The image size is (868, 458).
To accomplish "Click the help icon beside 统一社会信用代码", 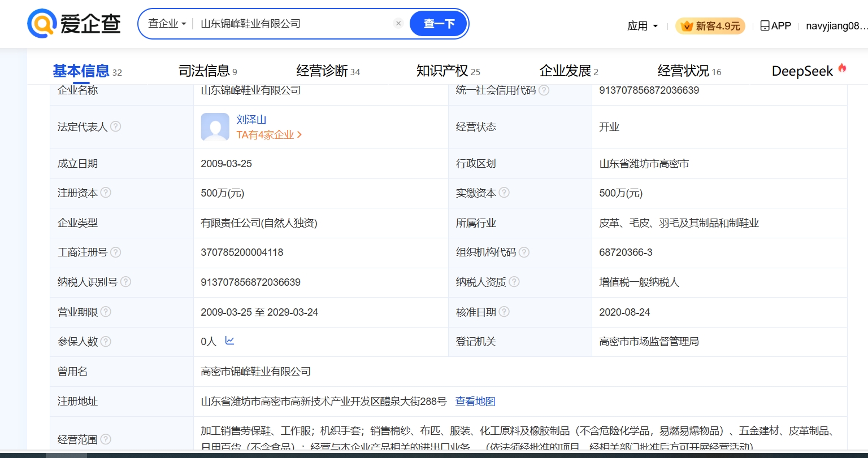I will [x=544, y=90].
